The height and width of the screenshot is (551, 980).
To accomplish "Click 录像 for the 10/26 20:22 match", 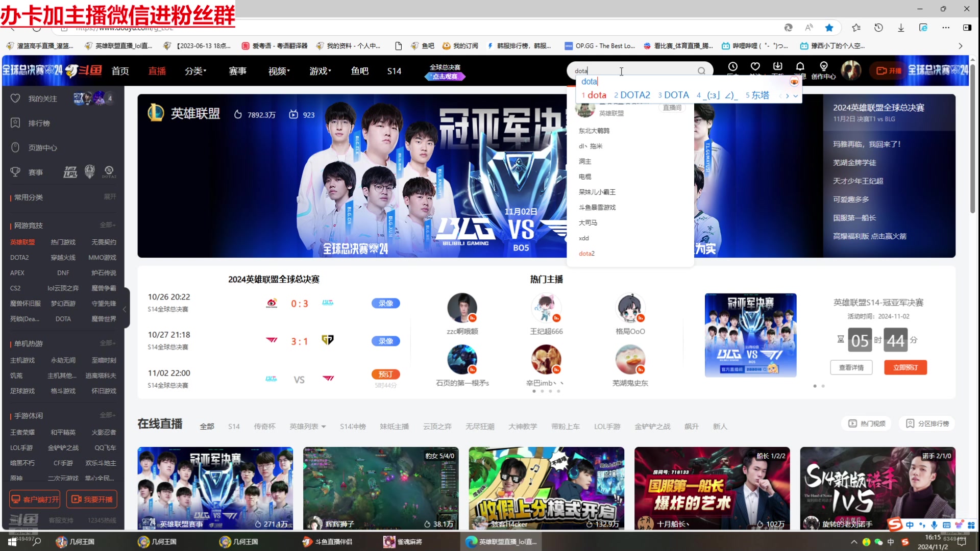I will [385, 304].
